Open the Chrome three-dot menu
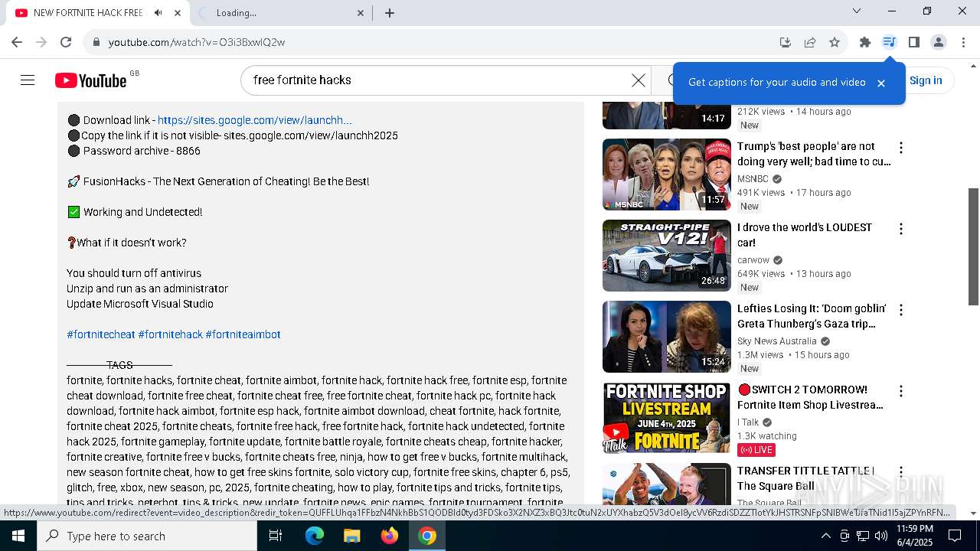This screenshot has height=551, width=980. tap(963, 42)
